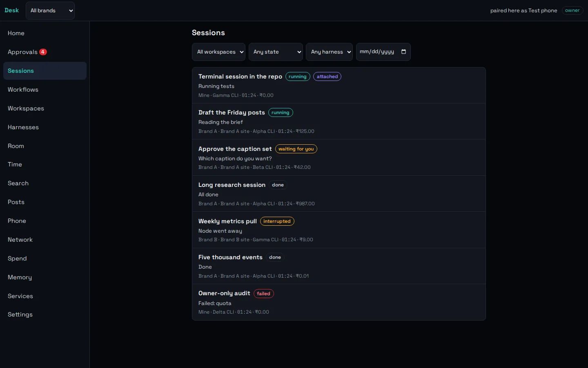
Task: Expand the All workspaces filter
Action: coord(218,52)
